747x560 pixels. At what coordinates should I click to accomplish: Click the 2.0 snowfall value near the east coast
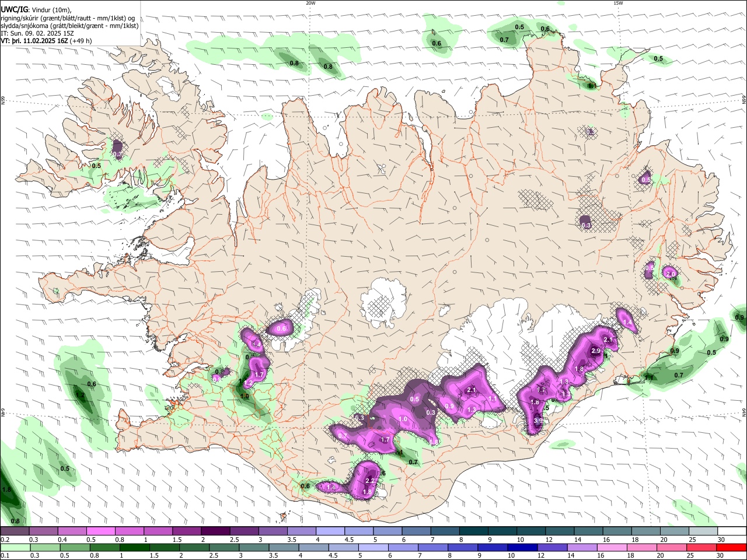coord(671,274)
